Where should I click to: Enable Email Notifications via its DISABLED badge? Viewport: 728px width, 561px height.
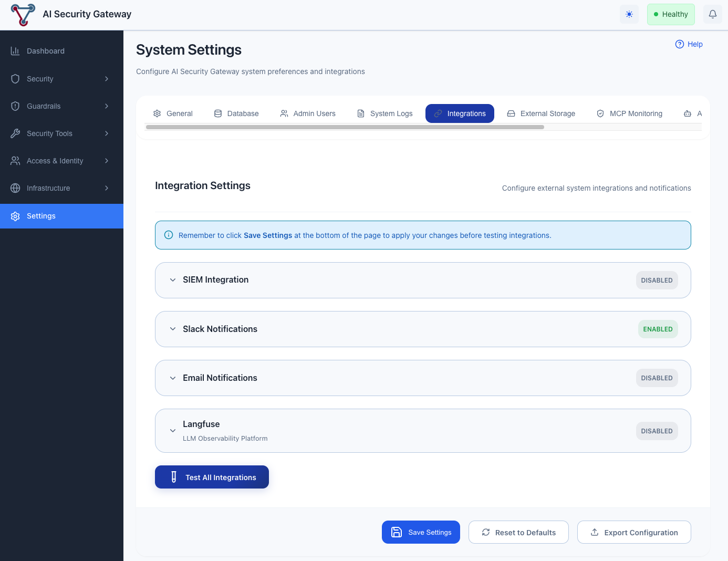(657, 378)
